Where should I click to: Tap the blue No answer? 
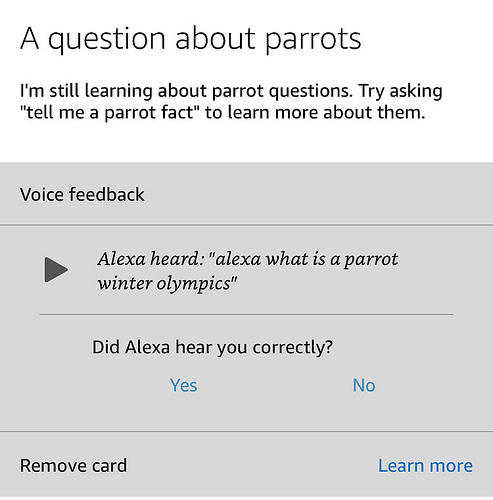point(364,385)
